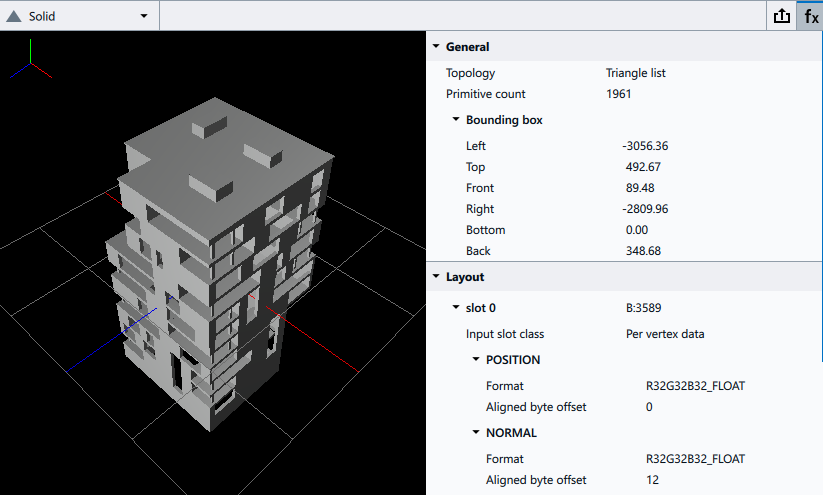Toggle the fx properties panel button
The image size is (823, 495).
pos(811,16)
